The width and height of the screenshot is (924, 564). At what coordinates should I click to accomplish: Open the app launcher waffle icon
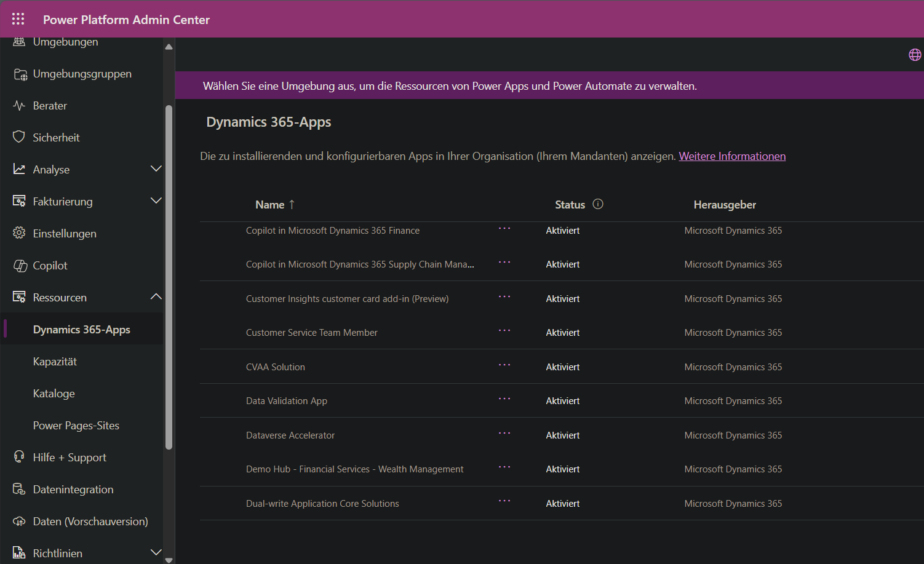tap(18, 19)
